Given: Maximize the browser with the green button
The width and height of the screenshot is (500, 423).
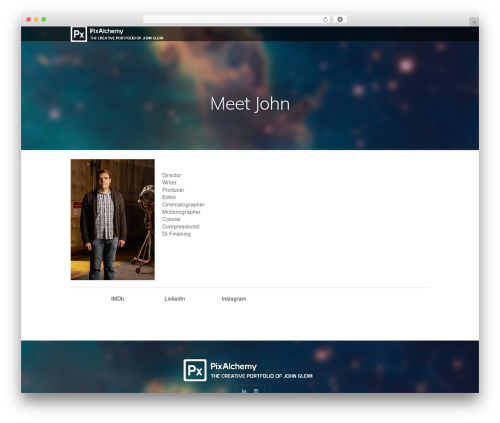Looking at the screenshot, I should (44, 19).
